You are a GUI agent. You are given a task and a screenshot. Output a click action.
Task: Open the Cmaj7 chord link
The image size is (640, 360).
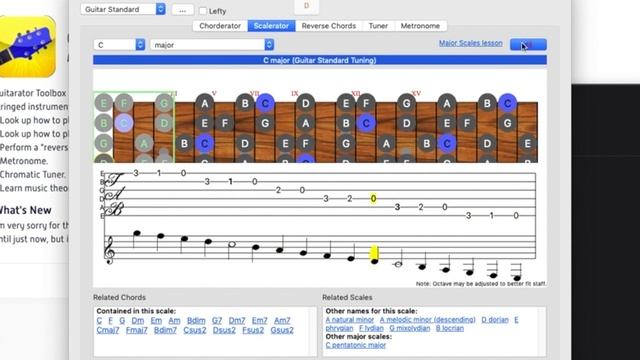(108, 330)
